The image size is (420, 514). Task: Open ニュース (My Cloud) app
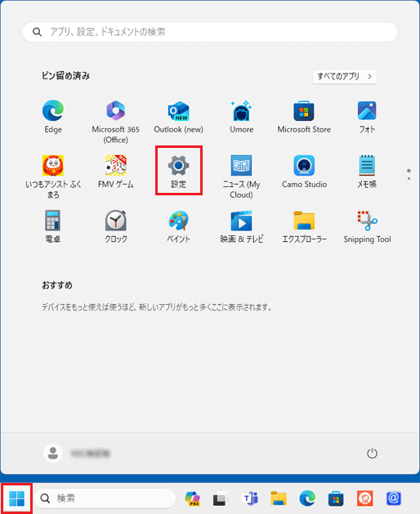coord(242,177)
